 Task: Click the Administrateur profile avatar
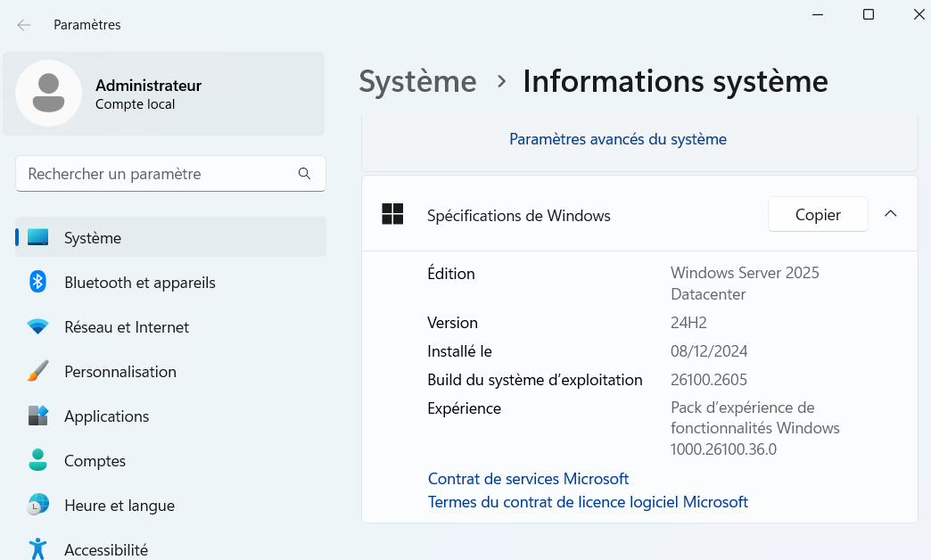click(x=49, y=93)
